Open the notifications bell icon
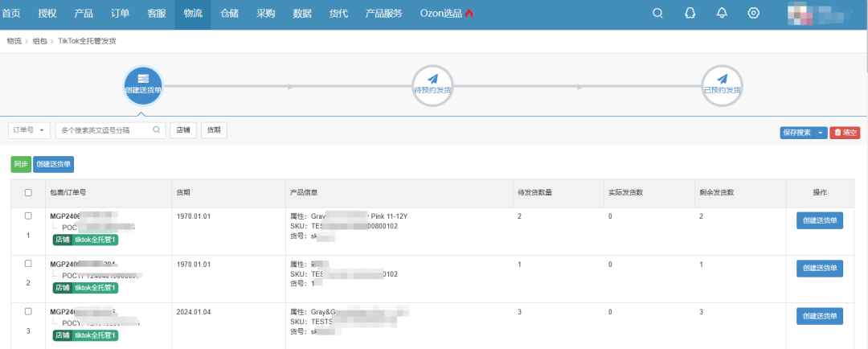The image size is (868, 349). (x=722, y=14)
